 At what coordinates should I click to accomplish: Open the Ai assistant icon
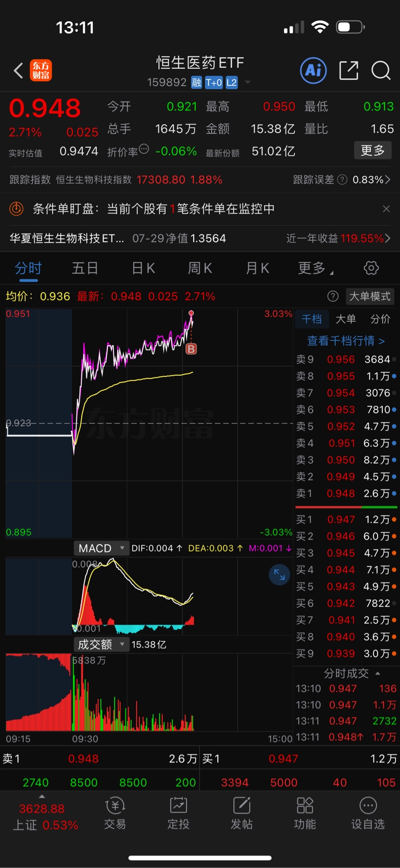[x=314, y=70]
